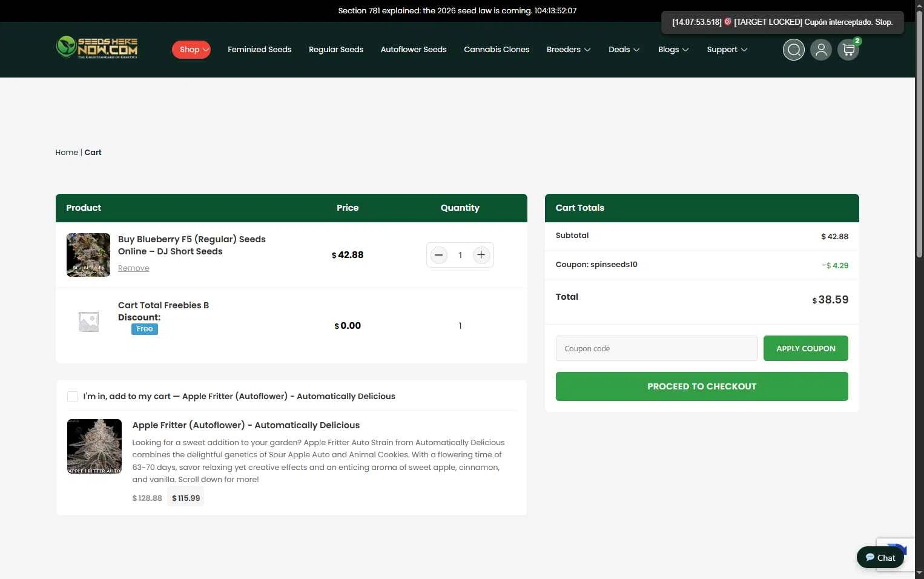Follow the Home breadcrumb link
The width and height of the screenshot is (924, 579).
point(67,153)
